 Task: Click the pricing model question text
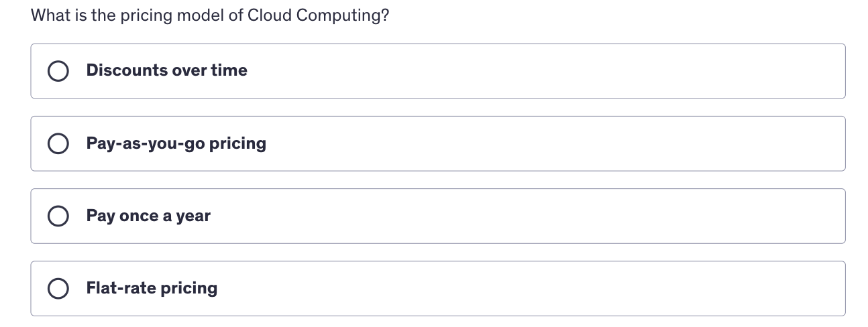coord(210,15)
